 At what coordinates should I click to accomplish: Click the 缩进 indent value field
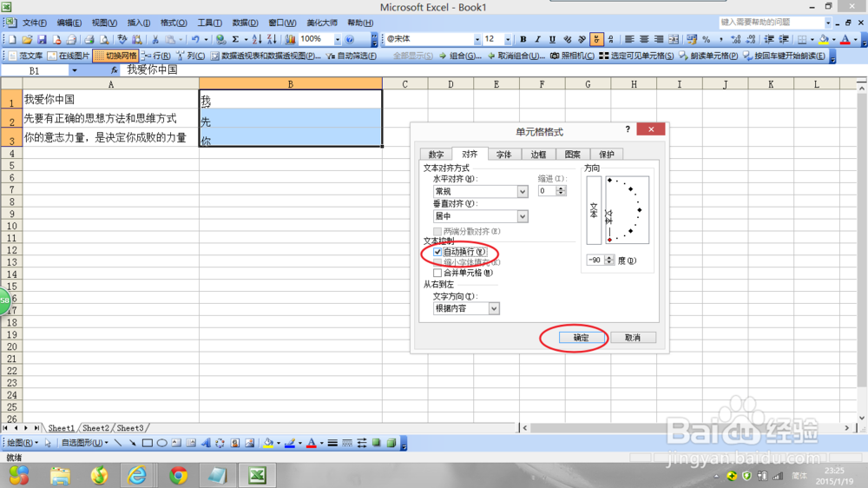[548, 190]
